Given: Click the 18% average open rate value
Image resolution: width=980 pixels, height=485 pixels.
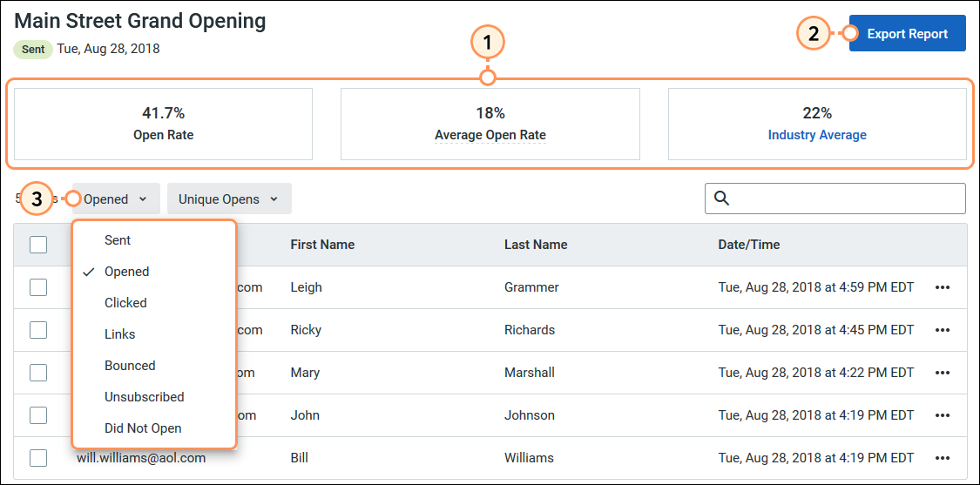Looking at the screenshot, I should [x=490, y=113].
